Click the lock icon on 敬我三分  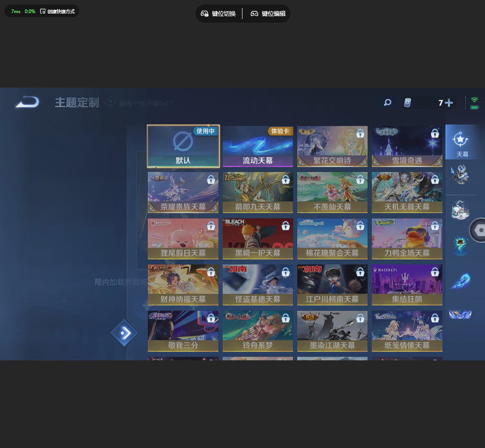211,318
